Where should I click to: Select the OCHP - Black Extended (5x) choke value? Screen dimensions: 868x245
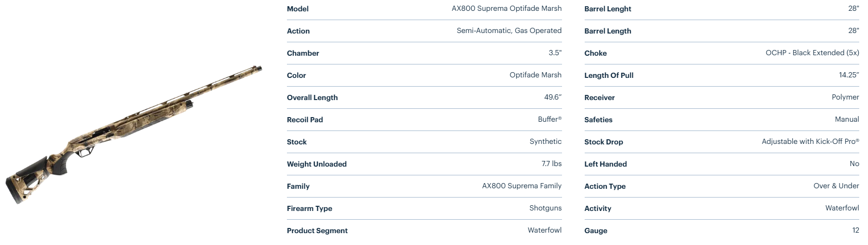pyautogui.click(x=812, y=53)
